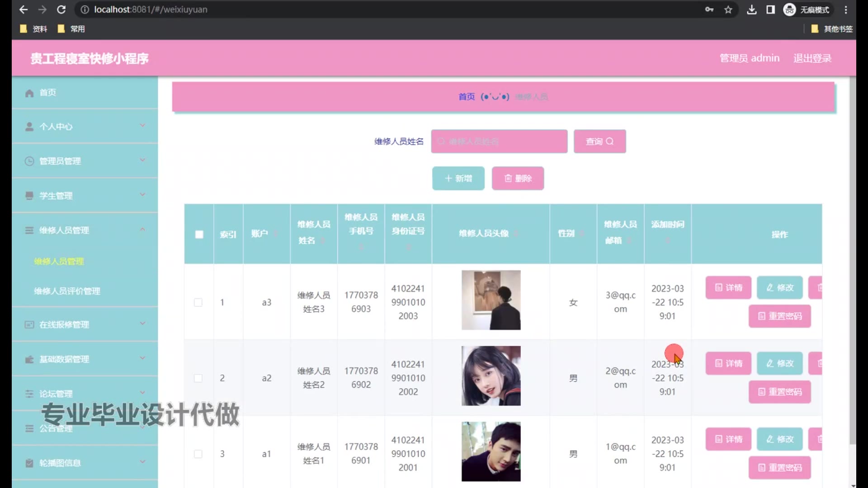868x488 pixels.
Task: Go forward using browser forward arrow
Action: coord(42,9)
